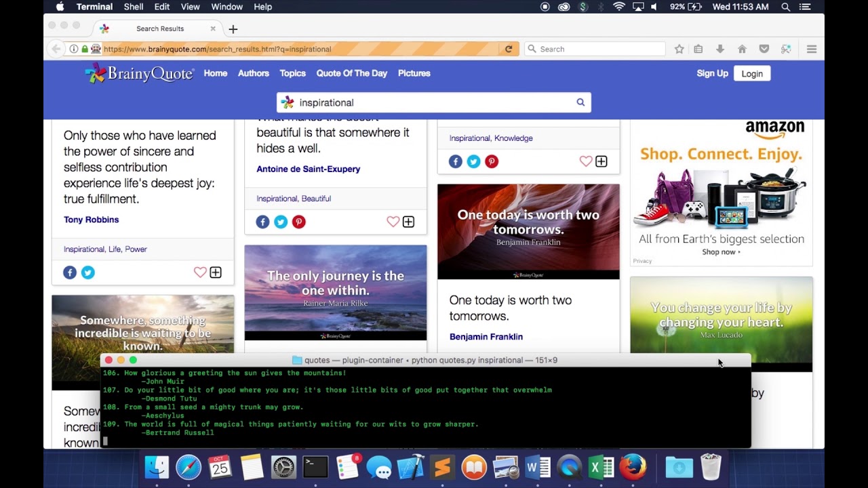
Task: Click the Firefox address bar URL
Action: (217, 49)
